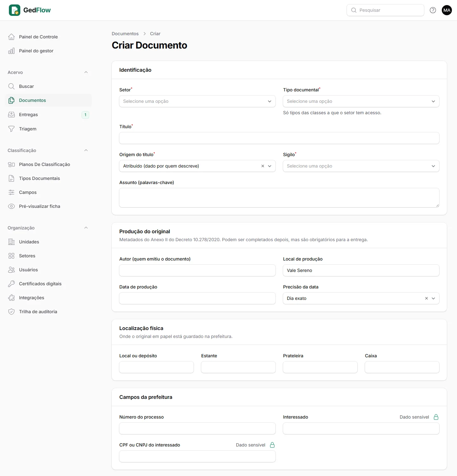This screenshot has height=476, width=457.
Task: Expand the Precisão da data dropdown arrow
Action: (x=434, y=298)
